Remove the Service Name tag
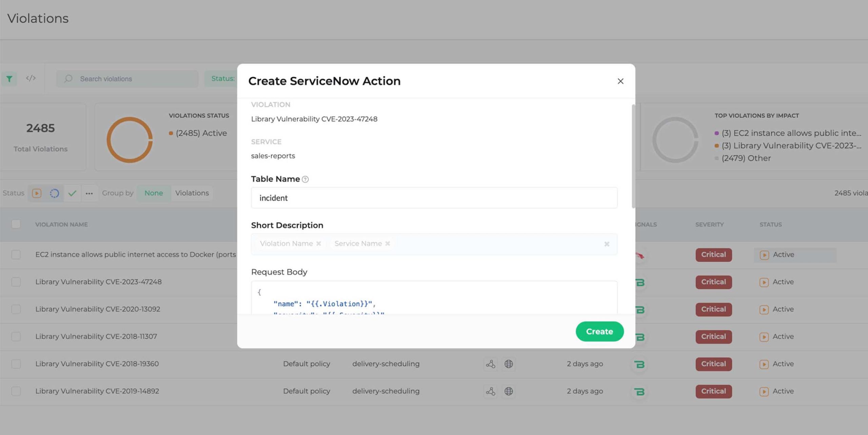 click(388, 244)
